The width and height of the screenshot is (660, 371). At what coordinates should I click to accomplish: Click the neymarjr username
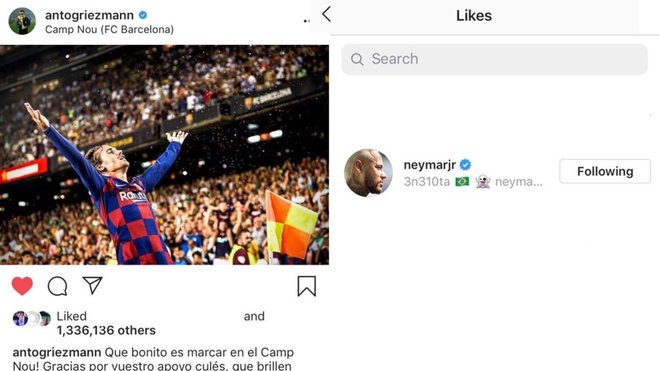tap(429, 165)
